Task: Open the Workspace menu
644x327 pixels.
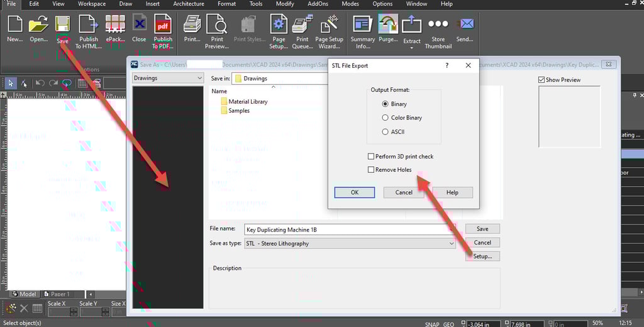Action: 91,4
